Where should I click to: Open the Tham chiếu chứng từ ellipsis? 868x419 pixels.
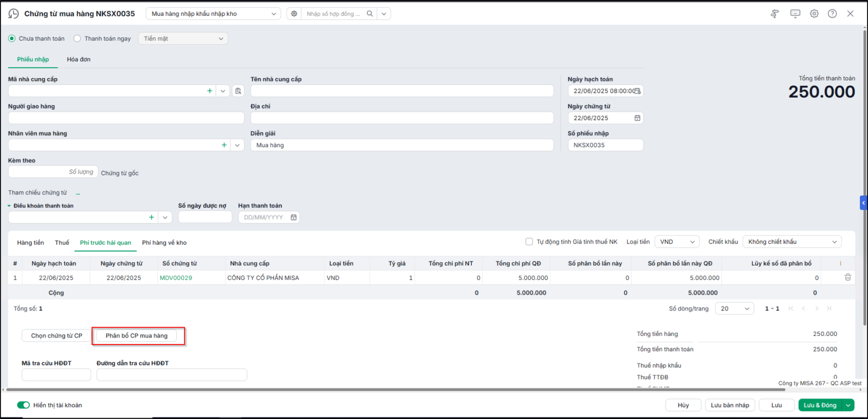(78, 193)
